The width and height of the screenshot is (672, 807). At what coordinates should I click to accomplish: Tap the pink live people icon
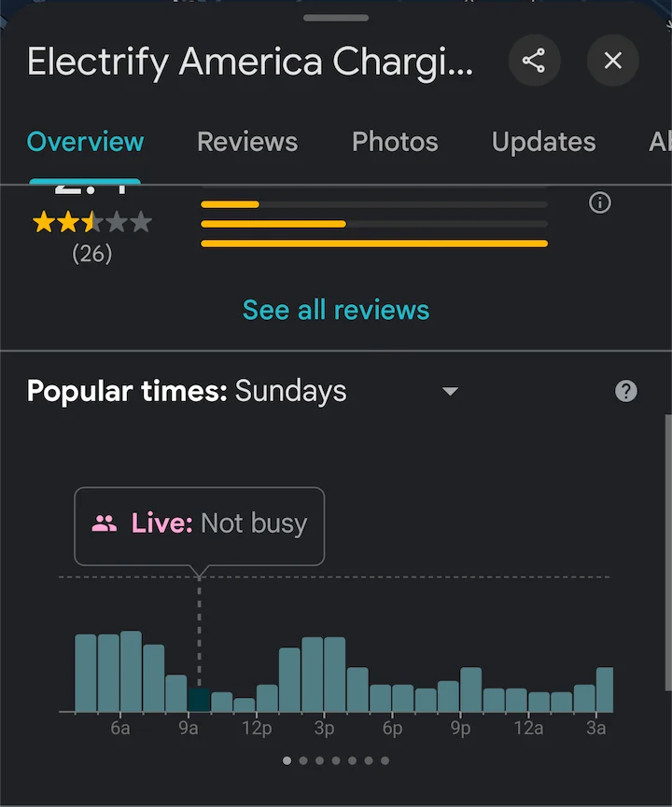point(104,523)
